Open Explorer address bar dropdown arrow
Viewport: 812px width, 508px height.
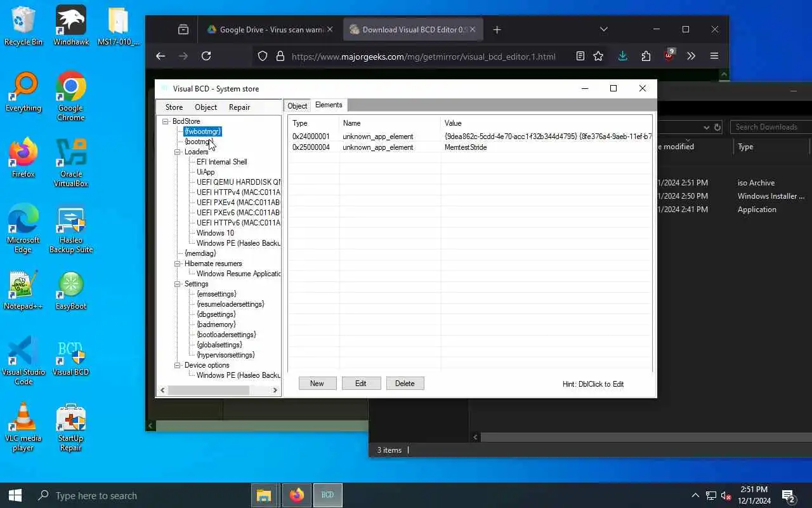[707, 127]
